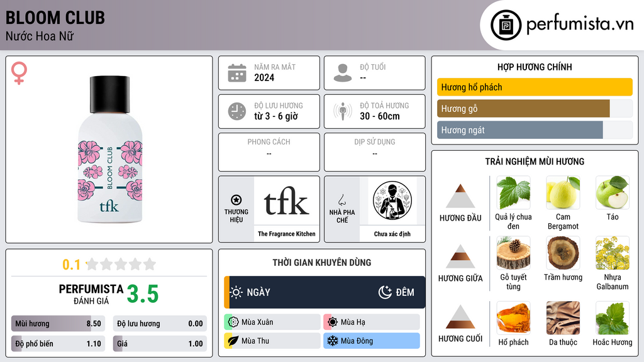Click the person silhouette icon for Độ tuổi
Screen dimensions: 644x362
pos(343,73)
